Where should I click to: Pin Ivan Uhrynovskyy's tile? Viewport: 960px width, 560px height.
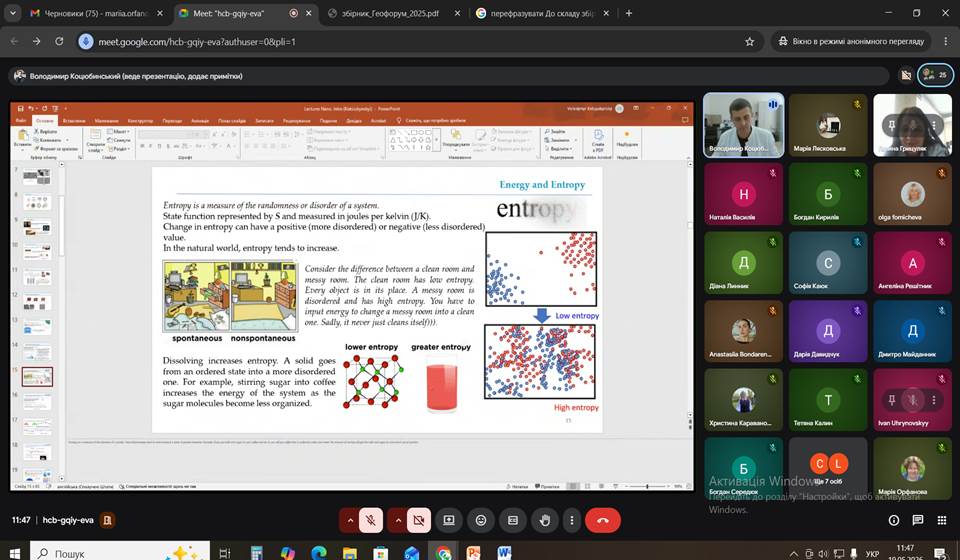click(891, 400)
